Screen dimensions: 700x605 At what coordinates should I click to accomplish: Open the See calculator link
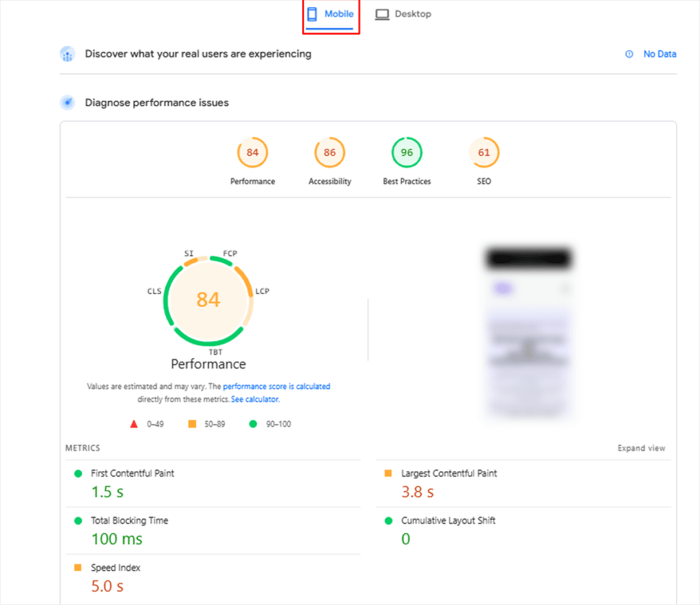pyautogui.click(x=255, y=399)
